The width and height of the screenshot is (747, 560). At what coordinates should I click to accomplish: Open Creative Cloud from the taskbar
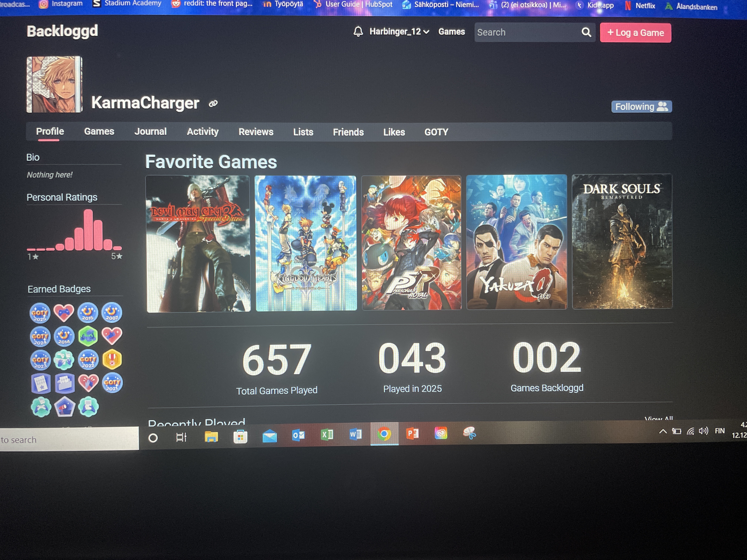[x=441, y=433]
